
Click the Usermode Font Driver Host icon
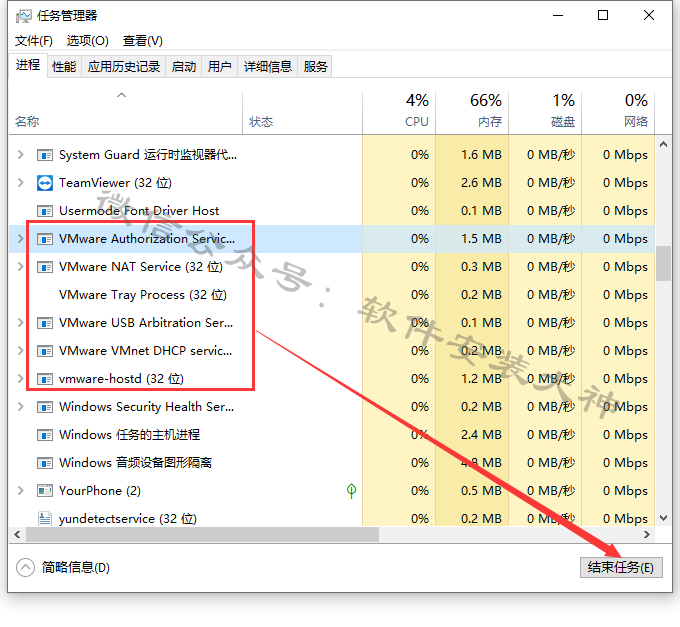pyautogui.click(x=45, y=211)
